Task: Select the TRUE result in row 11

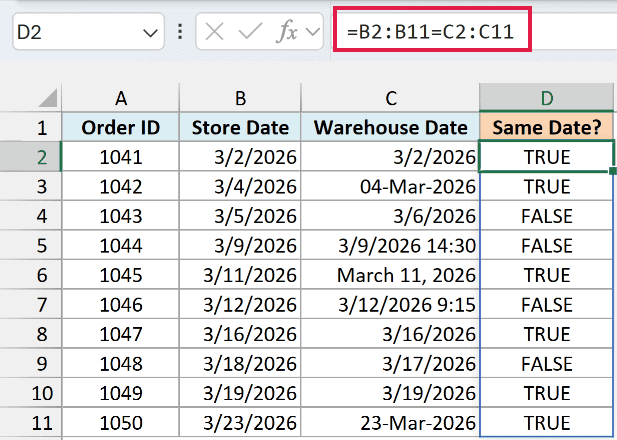Action: 547,422
